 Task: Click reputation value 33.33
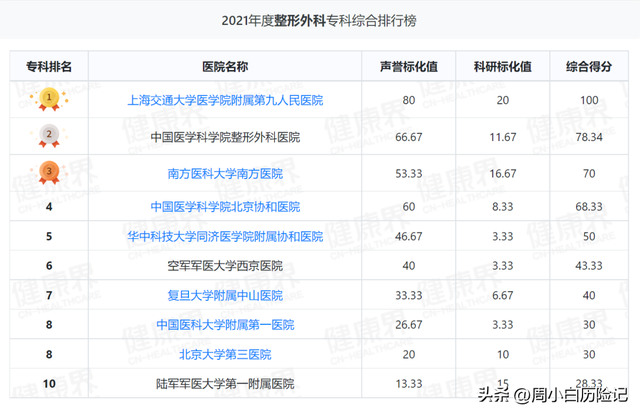[409, 295]
